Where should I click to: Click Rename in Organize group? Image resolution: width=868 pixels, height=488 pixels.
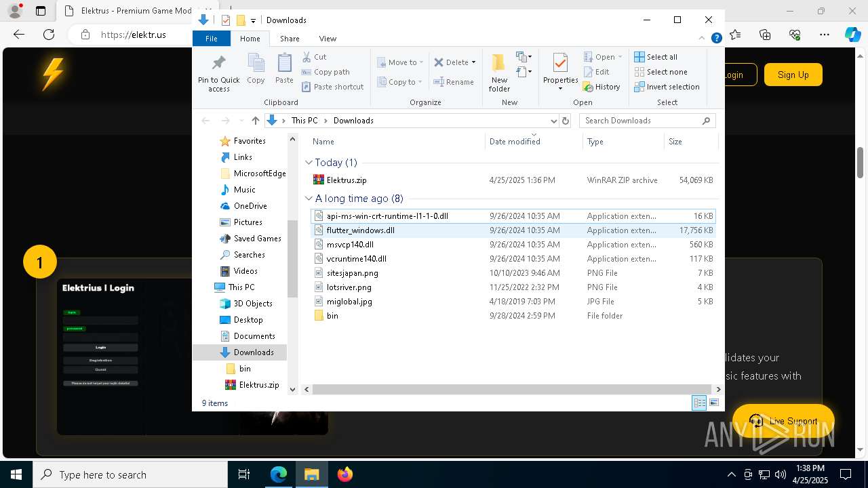pyautogui.click(x=454, y=82)
